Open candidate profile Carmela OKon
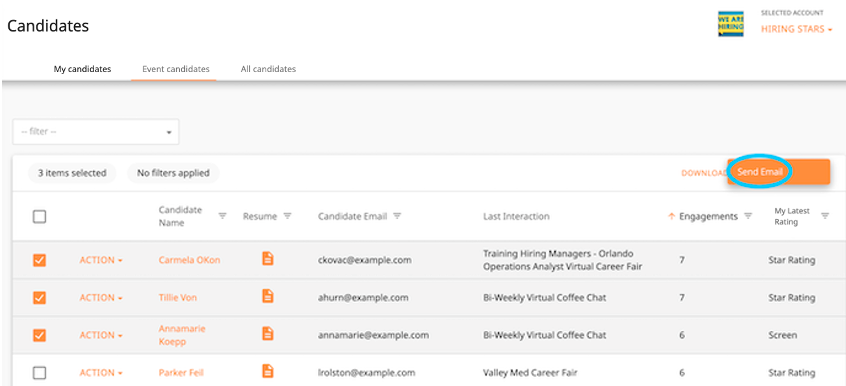The width and height of the screenshot is (846, 386). pyautogui.click(x=189, y=260)
